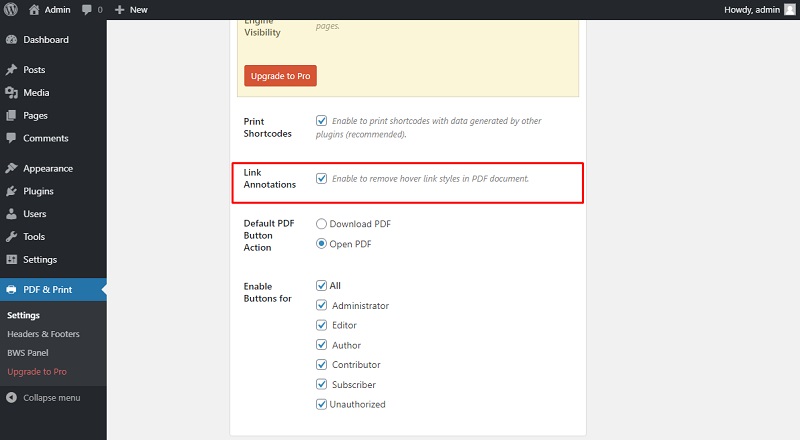800x440 pixels.
Task: Click the Appearance paintbrush icon
Action: [11, 168]
